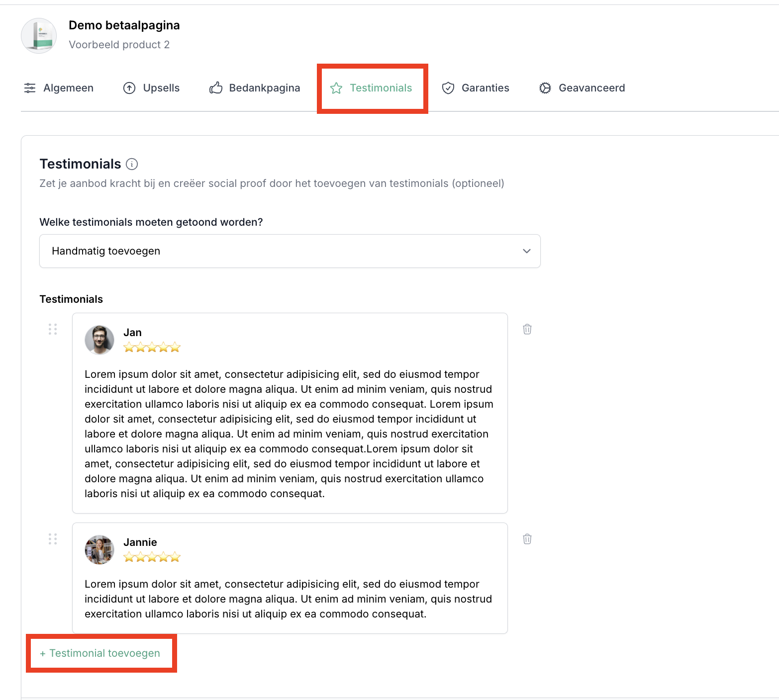The height and width of the screenshot is (700, 779).
Task: Grab the drag handle for Jan's testimonial
Action: point(53,329)
